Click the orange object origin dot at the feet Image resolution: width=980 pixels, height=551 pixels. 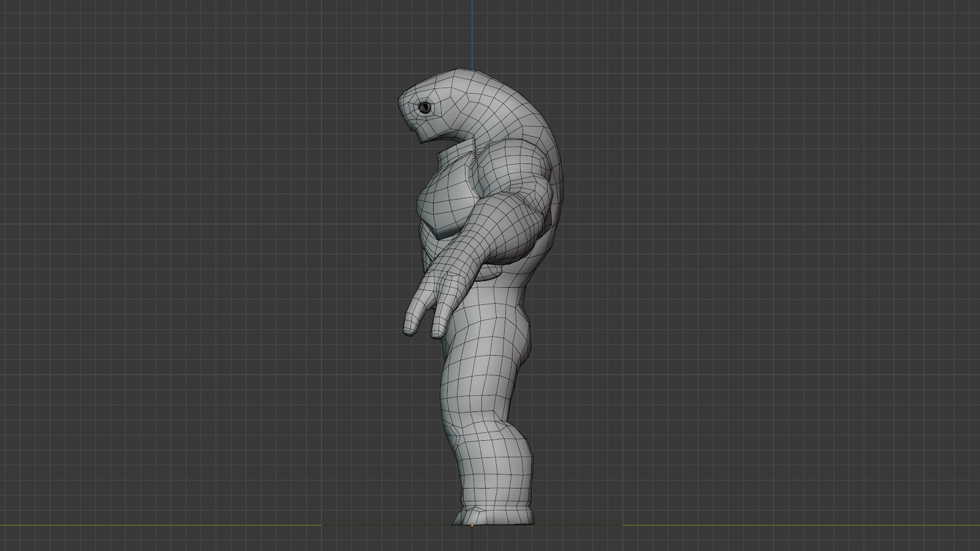(x=472, y=525)
